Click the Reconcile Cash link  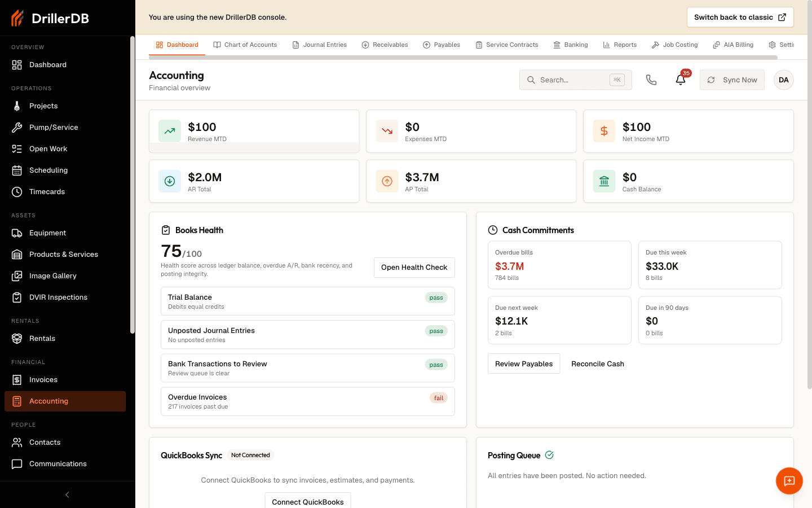coord(598,364)
